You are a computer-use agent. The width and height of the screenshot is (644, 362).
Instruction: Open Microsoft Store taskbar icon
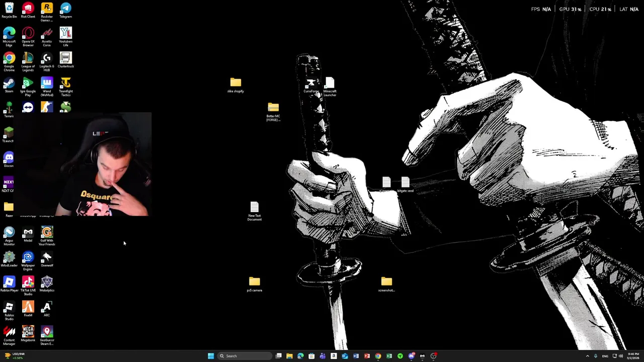(311, 356)
